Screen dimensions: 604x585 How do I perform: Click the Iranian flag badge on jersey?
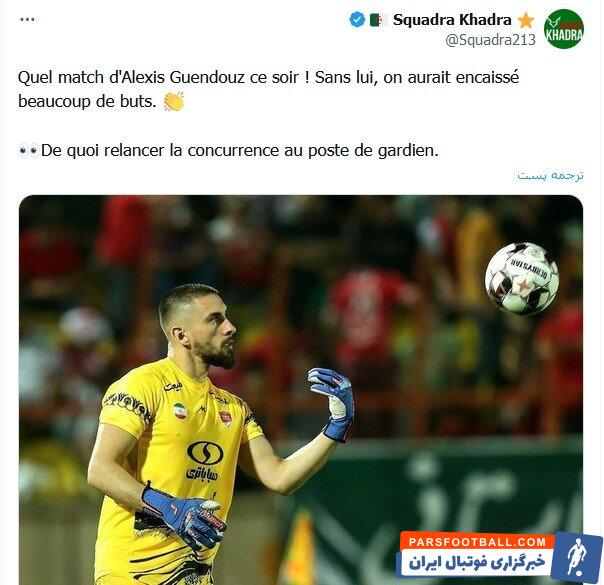click(x=180, y=411)
